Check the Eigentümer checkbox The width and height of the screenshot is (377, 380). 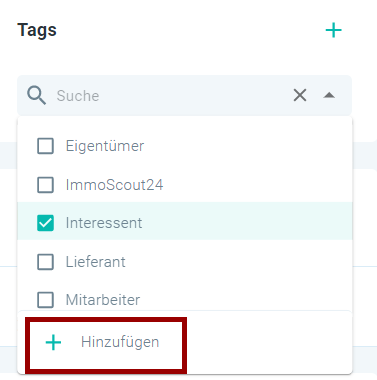coord(45,146)
